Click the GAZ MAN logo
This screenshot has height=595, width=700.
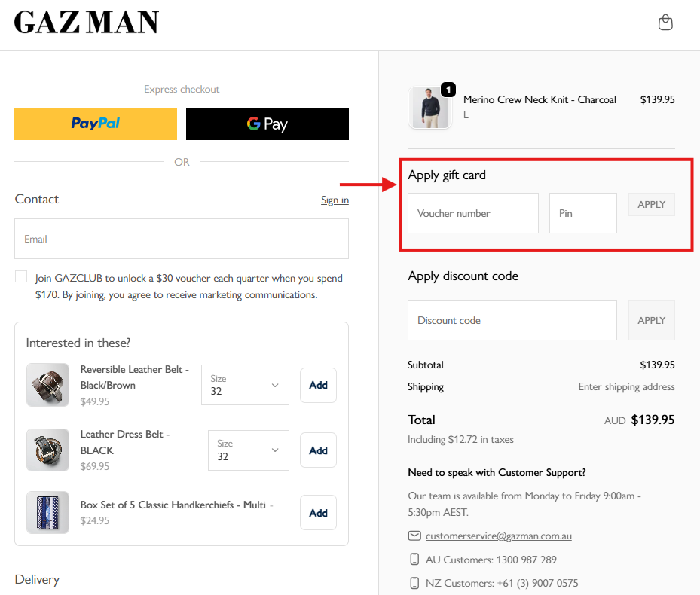pos(87,23)
